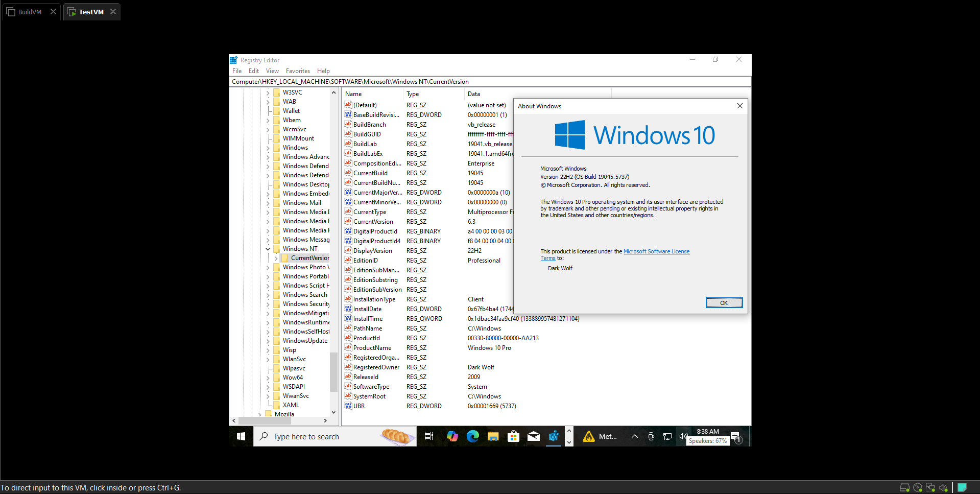Select the DisplayVersion registry value
This screenshot has height=494, width=980.
pos(373,251)
